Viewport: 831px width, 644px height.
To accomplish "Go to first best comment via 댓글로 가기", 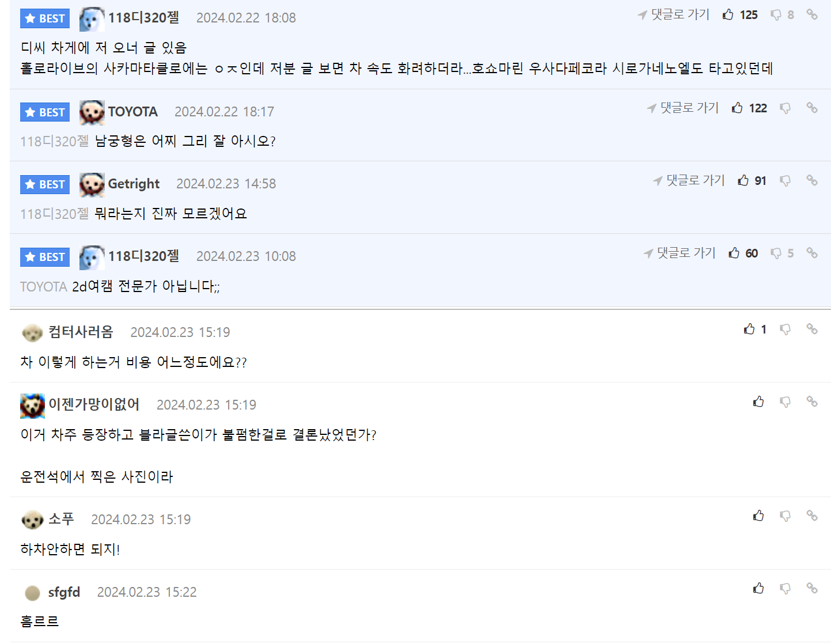I will tap(674, 15).
